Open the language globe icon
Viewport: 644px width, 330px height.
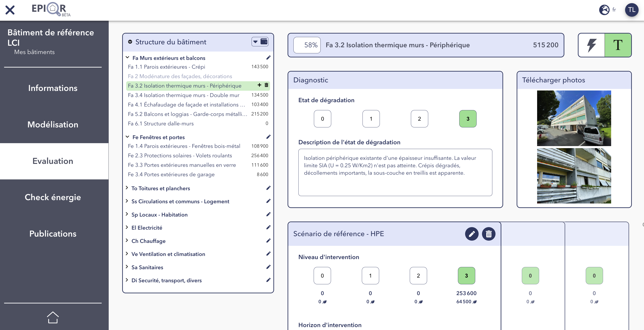click(604, 10)
